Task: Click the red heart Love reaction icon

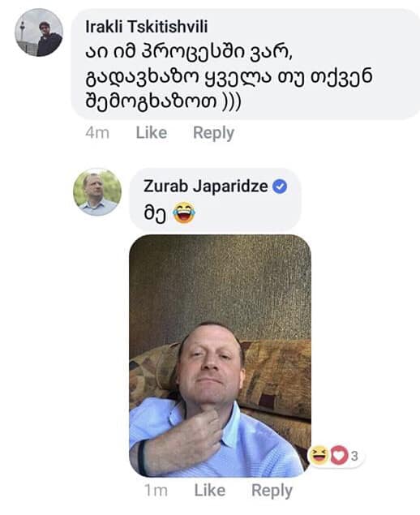Action: [x=338, y=455]
